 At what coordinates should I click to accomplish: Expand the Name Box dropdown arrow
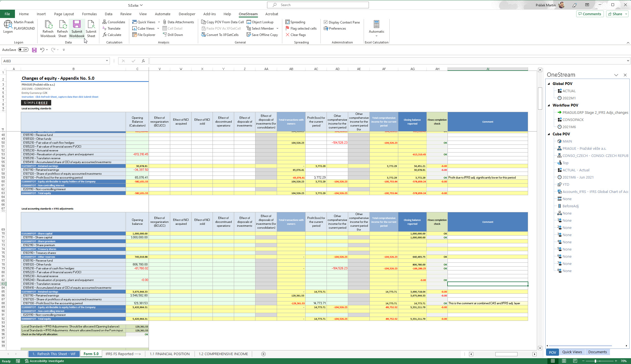coord(107,61)
